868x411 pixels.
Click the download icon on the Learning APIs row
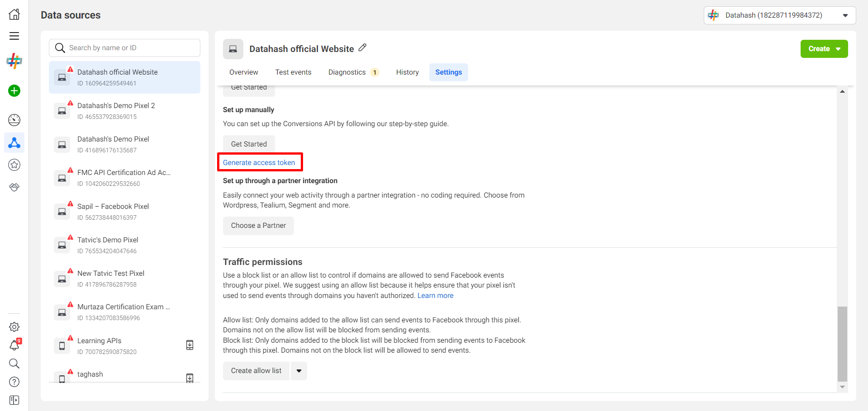point(190,345)
